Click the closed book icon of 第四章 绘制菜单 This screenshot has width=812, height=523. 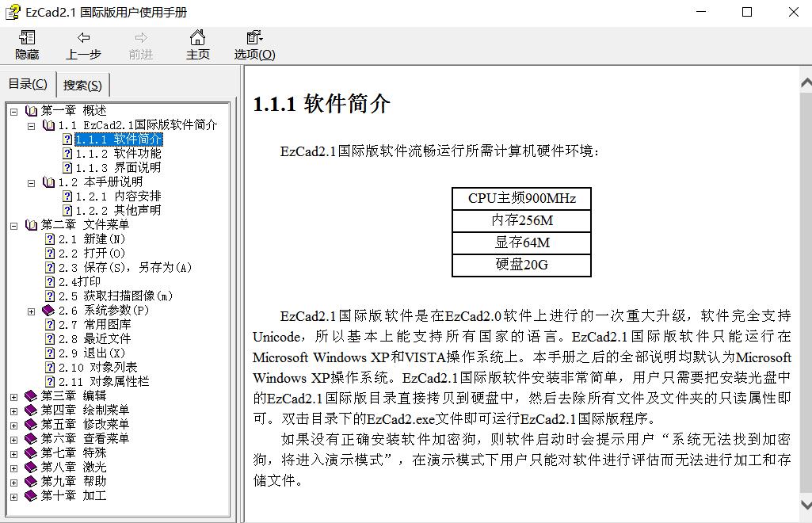pos(31,410)
